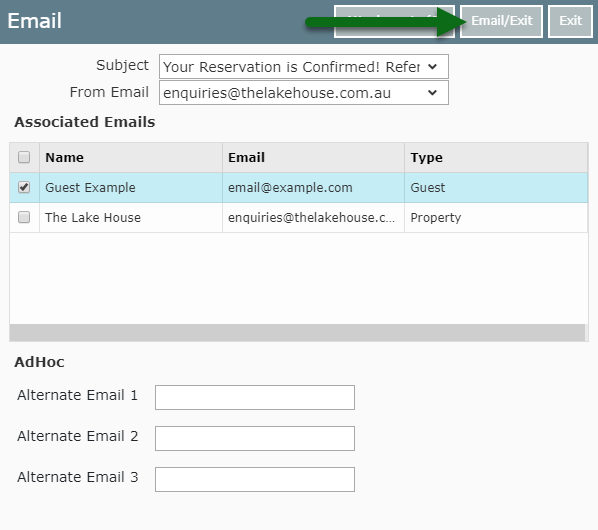Click the Email/Exit button
The image size is (598, 530).
click(x=501, y=21)
